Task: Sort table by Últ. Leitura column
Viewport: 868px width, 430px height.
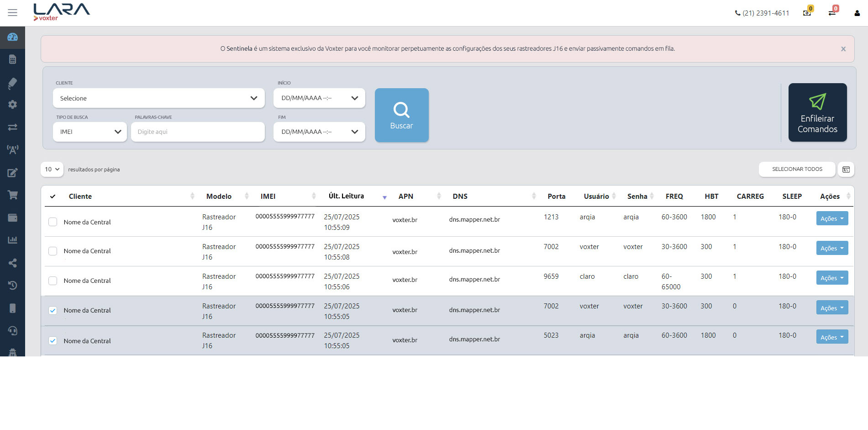Action: coord(346,196)
